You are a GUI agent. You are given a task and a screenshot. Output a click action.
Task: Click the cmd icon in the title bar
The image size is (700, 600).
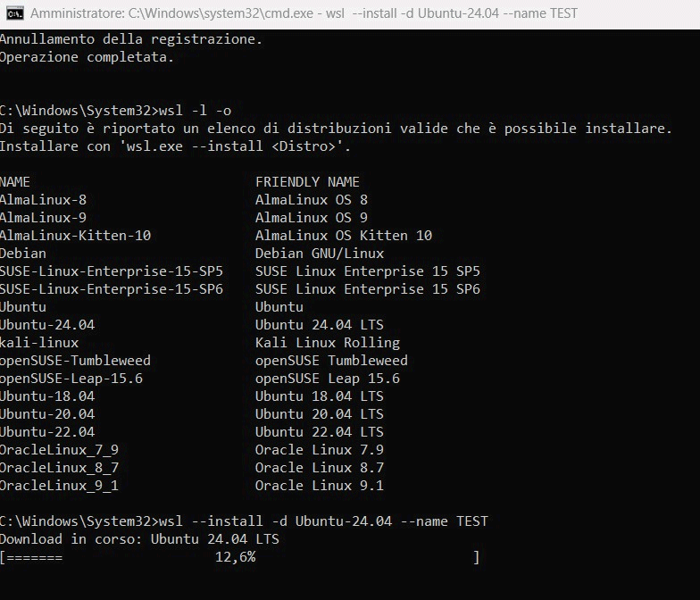coord(13,13)
